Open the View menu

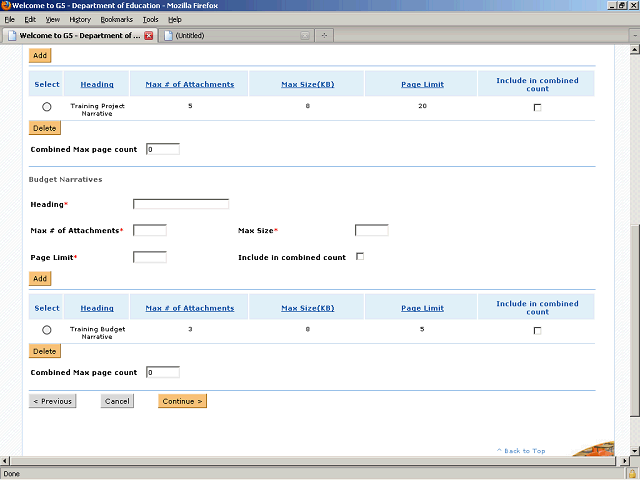click(53, 19)
